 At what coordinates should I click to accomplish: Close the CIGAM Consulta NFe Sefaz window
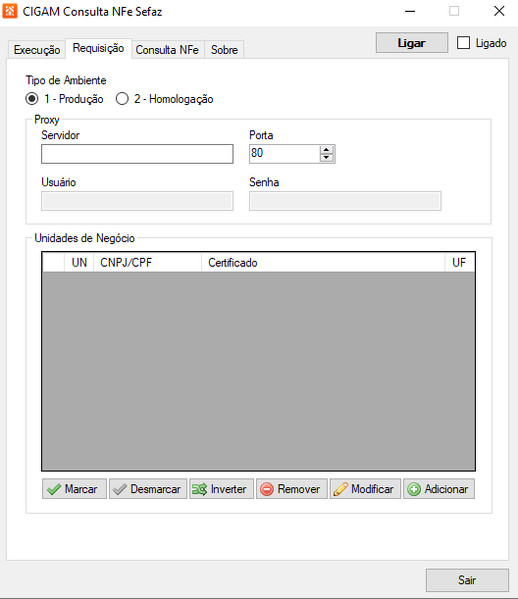(x=499, y=11)
